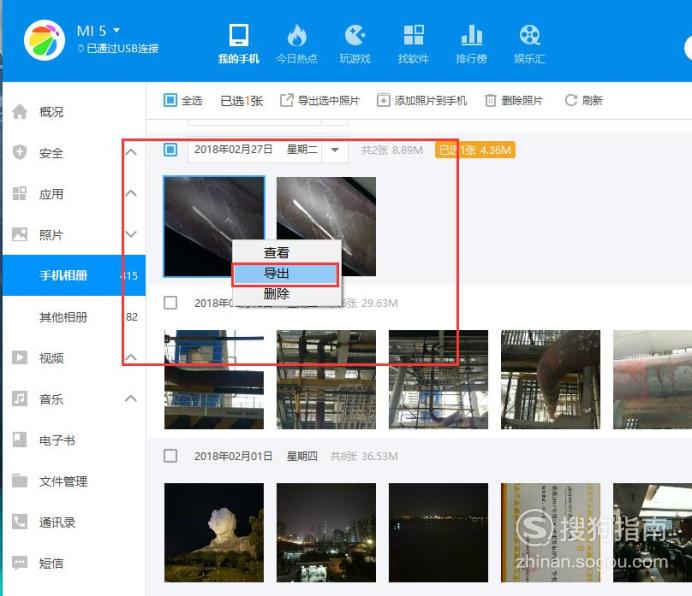Open 概况 overview in sidebar
This screenshot has width=692, height=596.
click(51, 112)
